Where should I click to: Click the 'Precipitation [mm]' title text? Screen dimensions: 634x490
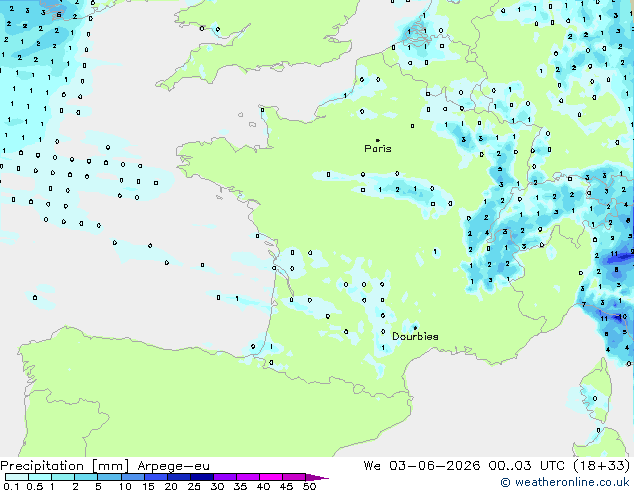pyautogui.click(x=65, y=466)
